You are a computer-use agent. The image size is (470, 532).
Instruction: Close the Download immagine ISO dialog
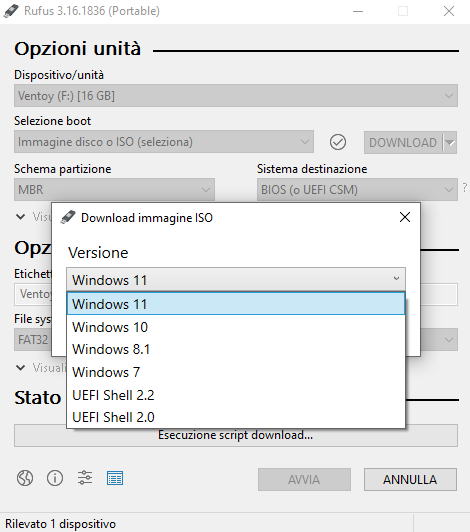coord(405,217)
